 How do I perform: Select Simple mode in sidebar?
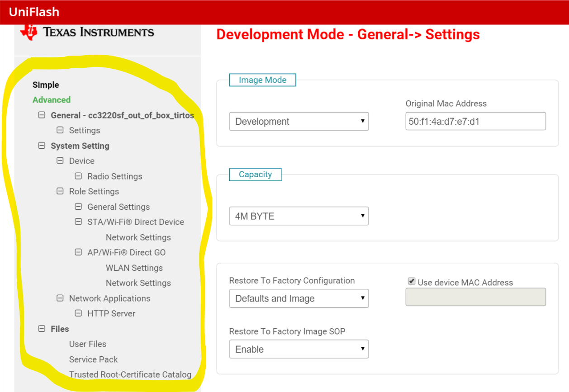46,85
